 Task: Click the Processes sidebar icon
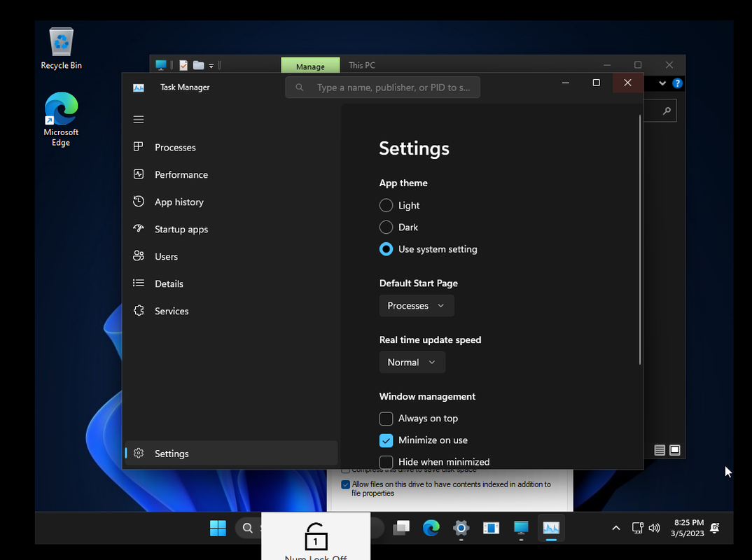pos(138,147)
